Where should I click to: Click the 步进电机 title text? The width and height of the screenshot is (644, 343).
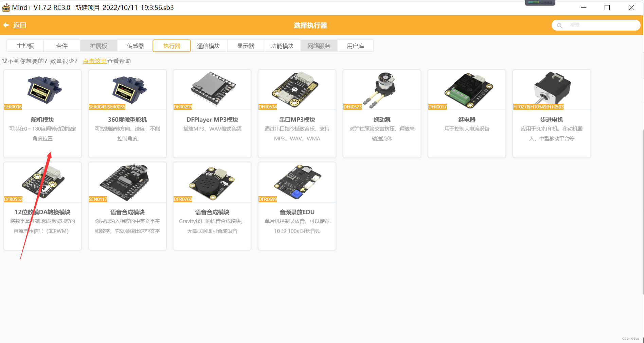pos(552,120)
